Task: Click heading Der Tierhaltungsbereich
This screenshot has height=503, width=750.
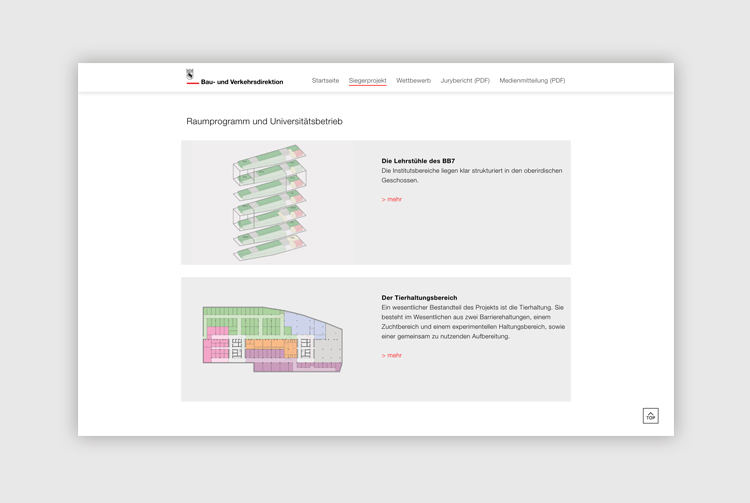Action: (419, 297)
